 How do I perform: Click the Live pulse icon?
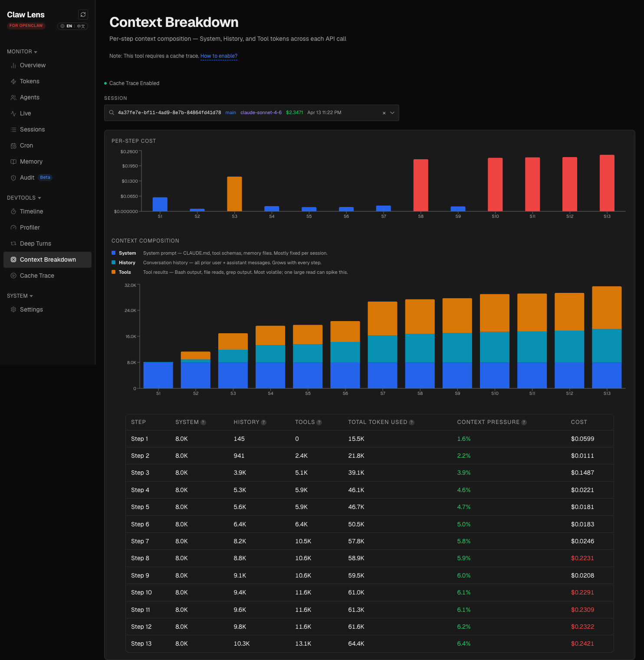(13, 114)
